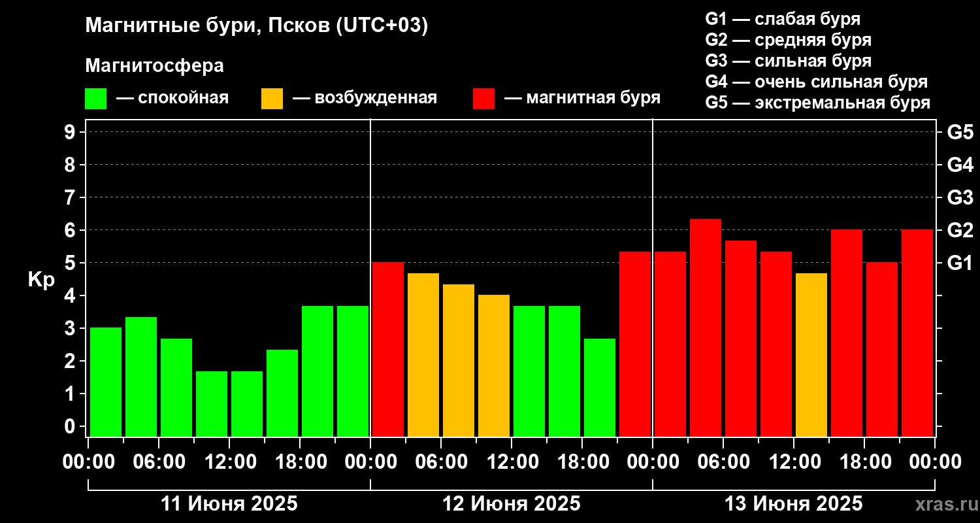980x523 pixels.
Task: Select the 13 June 00:00–03:00 red bar
Action: [x=670, y=344]
